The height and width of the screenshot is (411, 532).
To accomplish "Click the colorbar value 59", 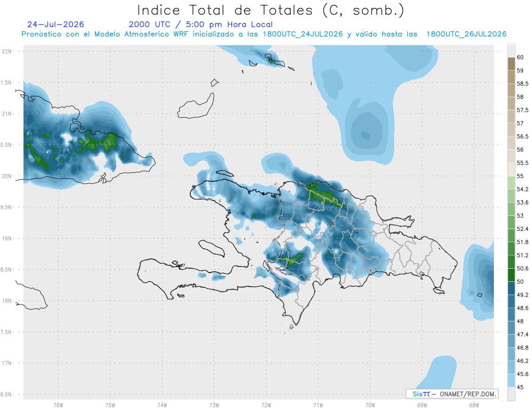I will pyautogui.click(x=520, y=70).
